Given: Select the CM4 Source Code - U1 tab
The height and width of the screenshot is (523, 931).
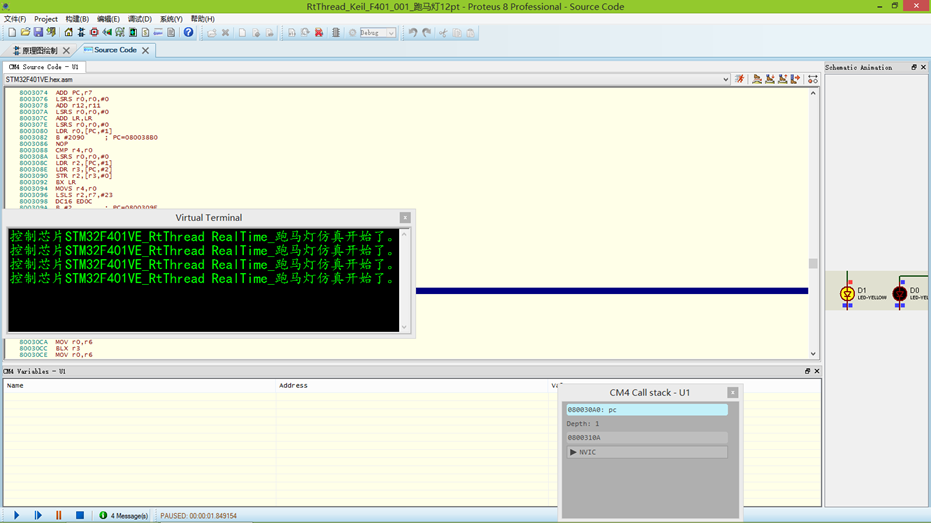Looking at the screenshot, I should [43, 67].
